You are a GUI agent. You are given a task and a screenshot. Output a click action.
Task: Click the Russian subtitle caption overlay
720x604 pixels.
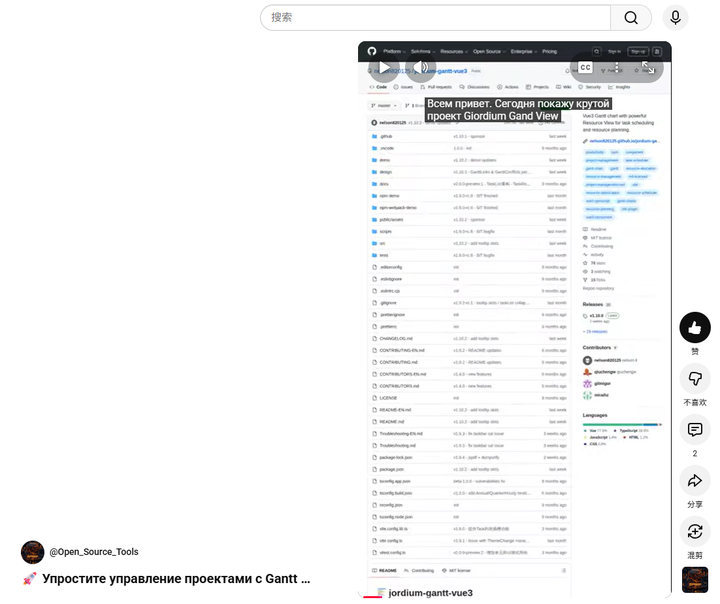(518, 110)
